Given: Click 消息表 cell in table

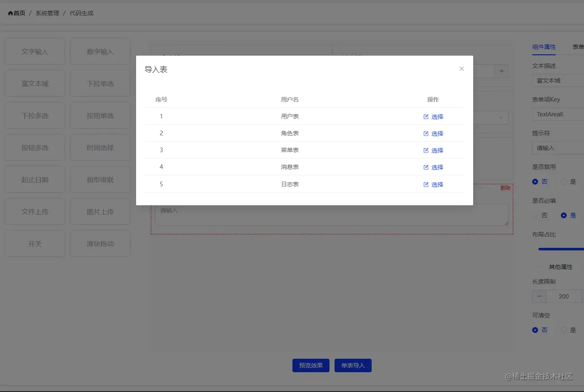Looking at the screenshot, I should pyautogui.click(x=290, y=167).
